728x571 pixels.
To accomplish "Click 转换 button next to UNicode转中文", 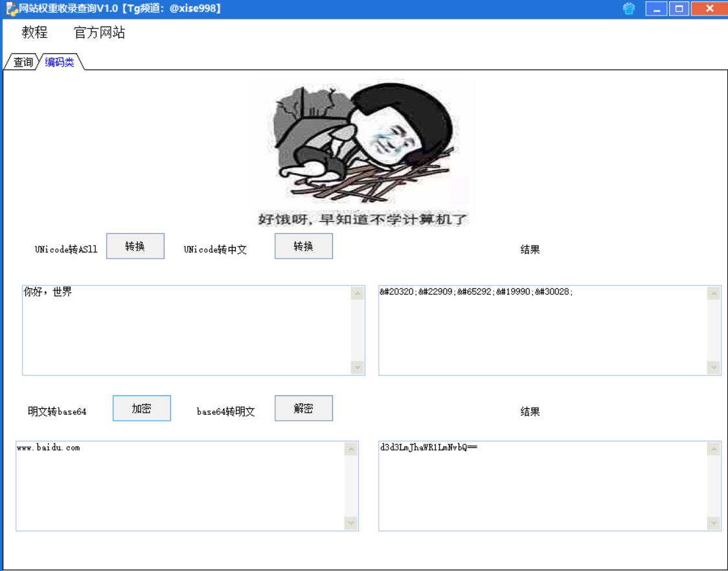I will (x=304, y=246).
